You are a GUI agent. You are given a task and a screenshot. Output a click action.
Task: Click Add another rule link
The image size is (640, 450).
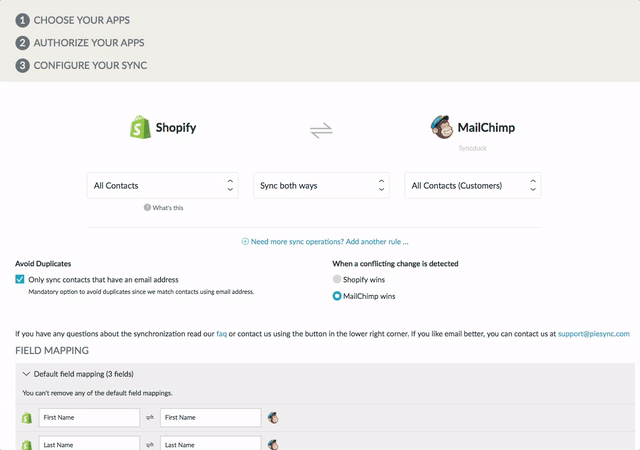pos(329,241)
